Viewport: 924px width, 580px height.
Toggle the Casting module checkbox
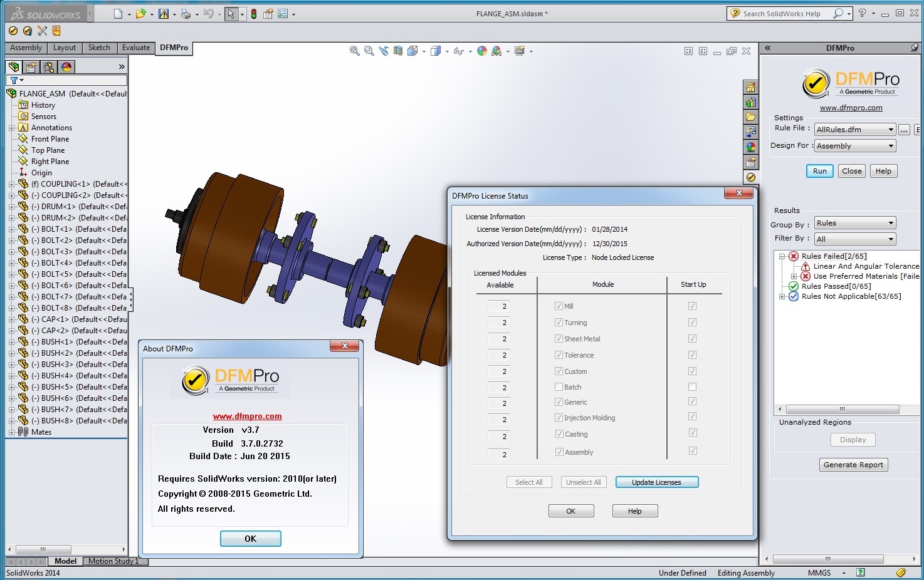pyautogui.click(x=559, y=434)
